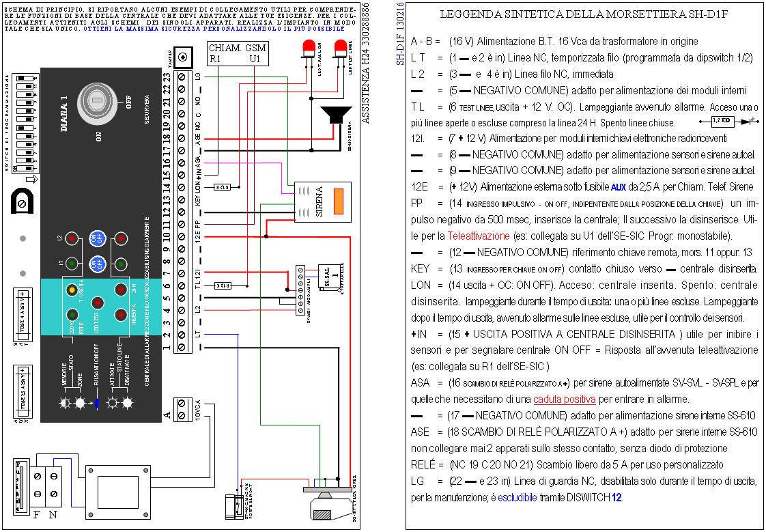The height and width of the screenshot is (532, 766).
Task: Select the red LED labeled LED TEST LINEE
Action: 339,48
